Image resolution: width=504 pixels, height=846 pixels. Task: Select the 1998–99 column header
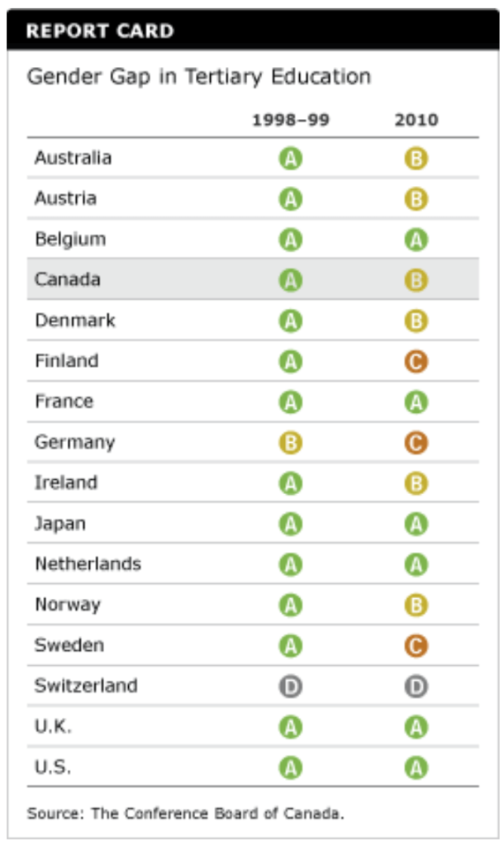tap(290, 121)
